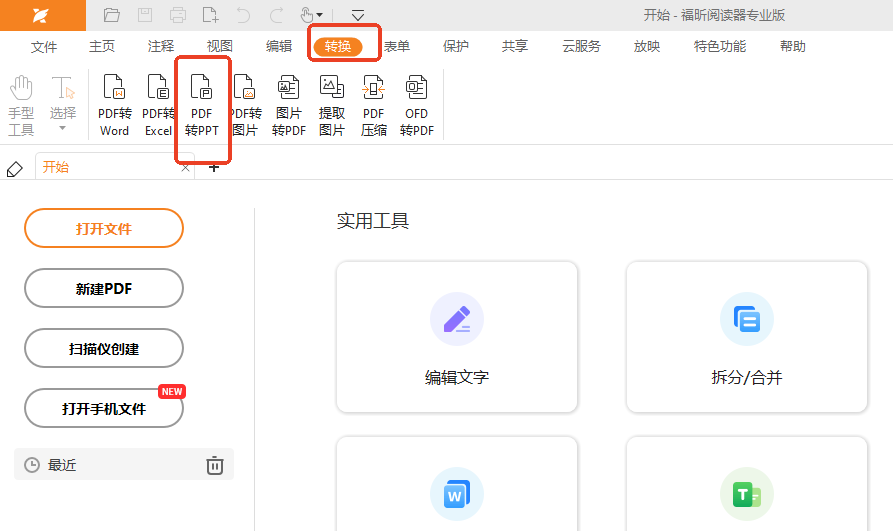Screen dimensions: 893x531
Task: Click PDF转Excel conversion tool
Action: click(158, 105)
